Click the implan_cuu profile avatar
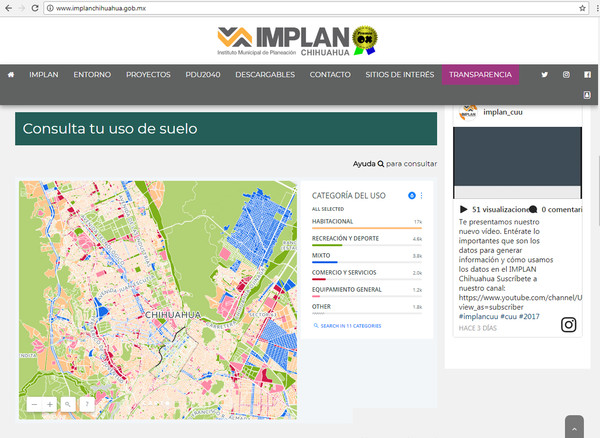 click(x=468, y=112)
